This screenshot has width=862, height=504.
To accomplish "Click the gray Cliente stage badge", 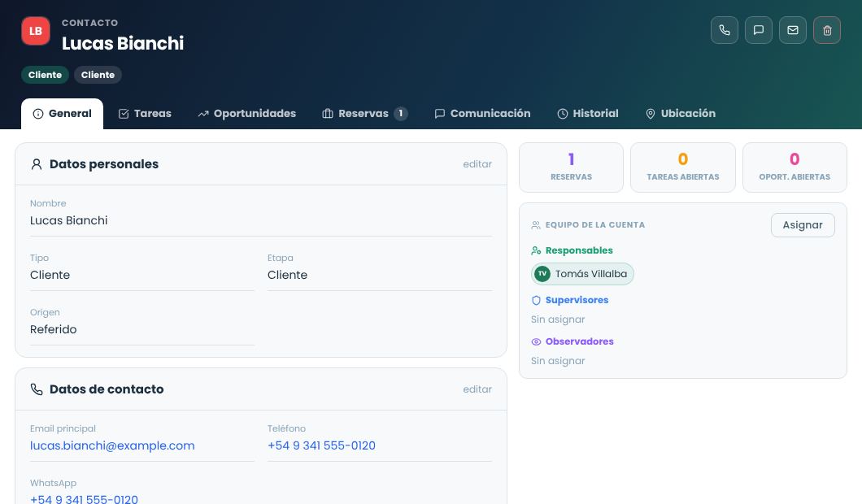I will [x=98, y=76].
